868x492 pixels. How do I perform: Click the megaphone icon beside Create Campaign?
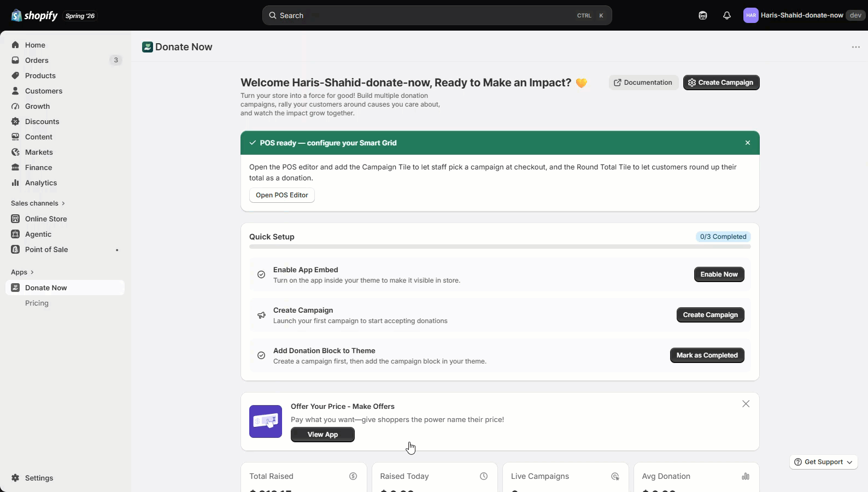(261, 315)
